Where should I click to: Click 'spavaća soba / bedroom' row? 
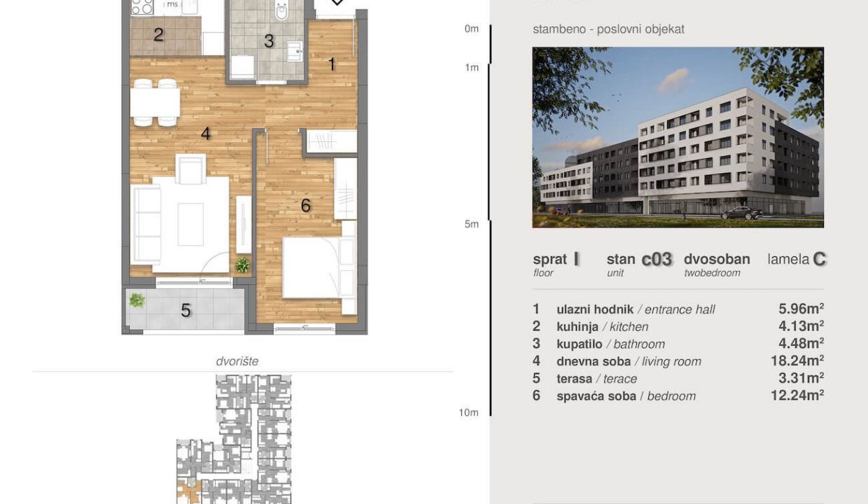[678, 396]
